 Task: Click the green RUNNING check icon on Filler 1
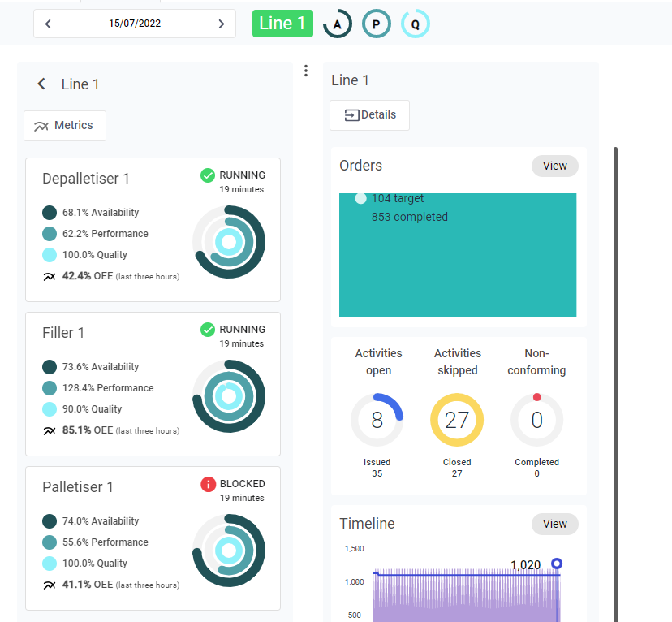208,330
